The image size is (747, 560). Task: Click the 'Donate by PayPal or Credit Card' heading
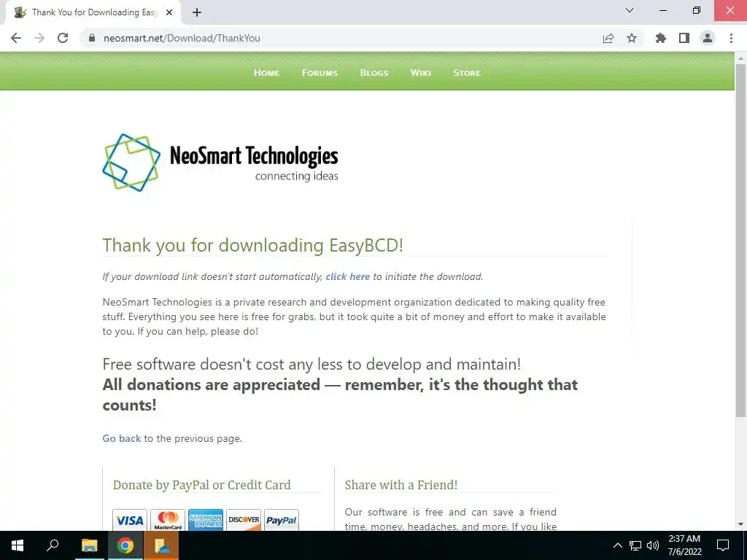tap(201, 485)
